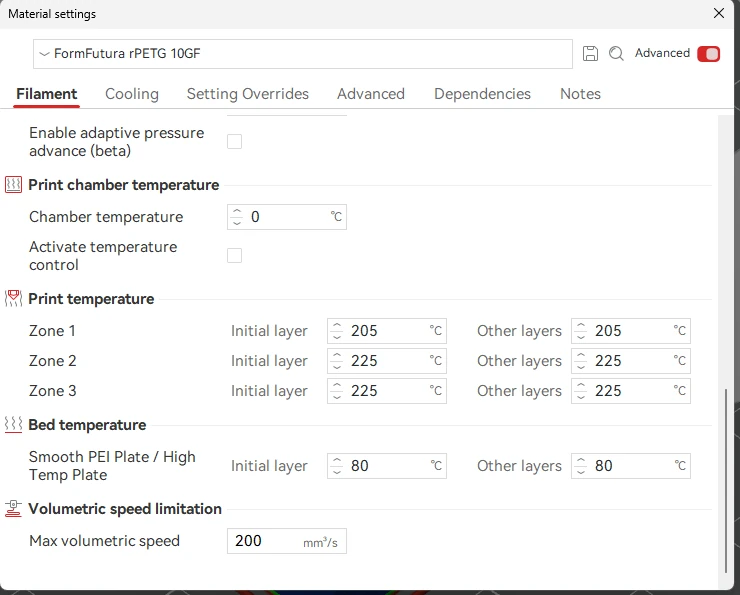Click the vertical scrollbar thumb

pos(726,480)
